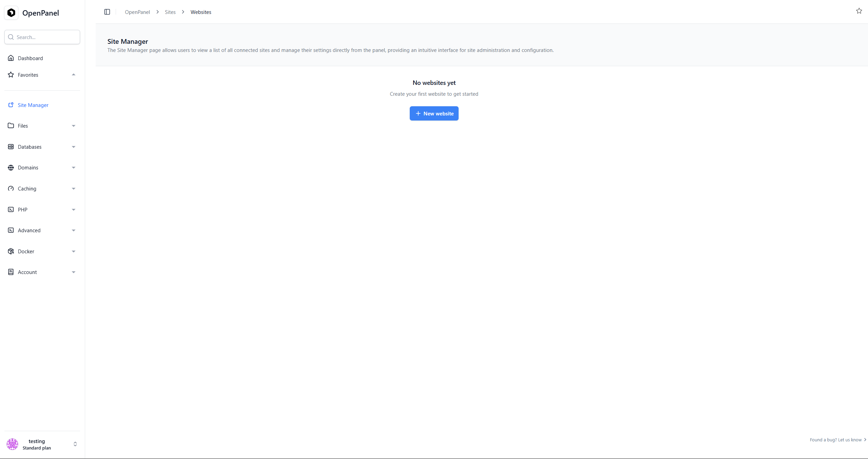Click the Account document icon
This screenshot has width=868, height=459.
click(x=11, y=272)
